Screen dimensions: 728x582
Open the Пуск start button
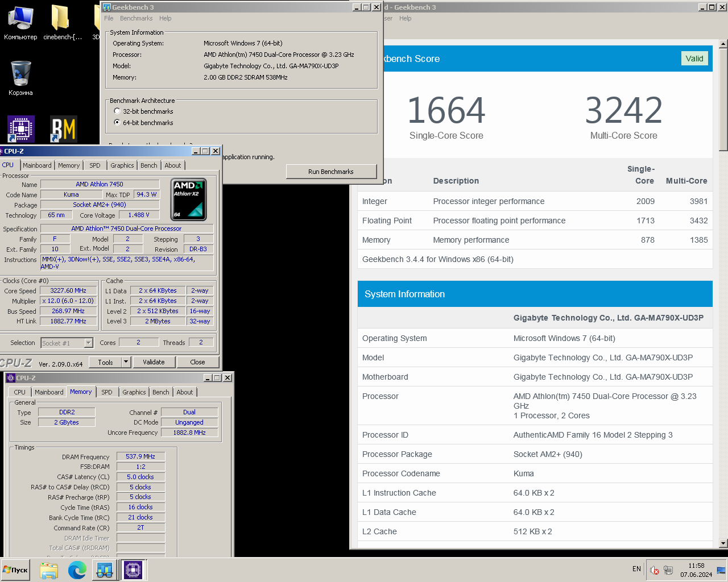tap(15, 570)
